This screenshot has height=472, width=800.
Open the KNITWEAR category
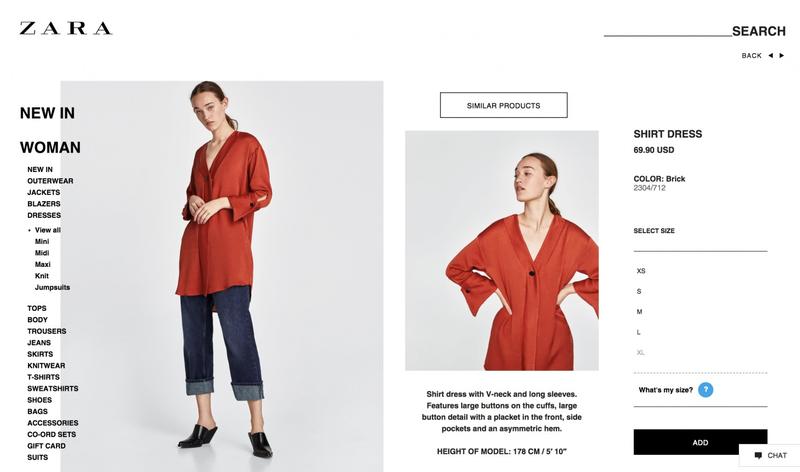[x=46, y=365]
